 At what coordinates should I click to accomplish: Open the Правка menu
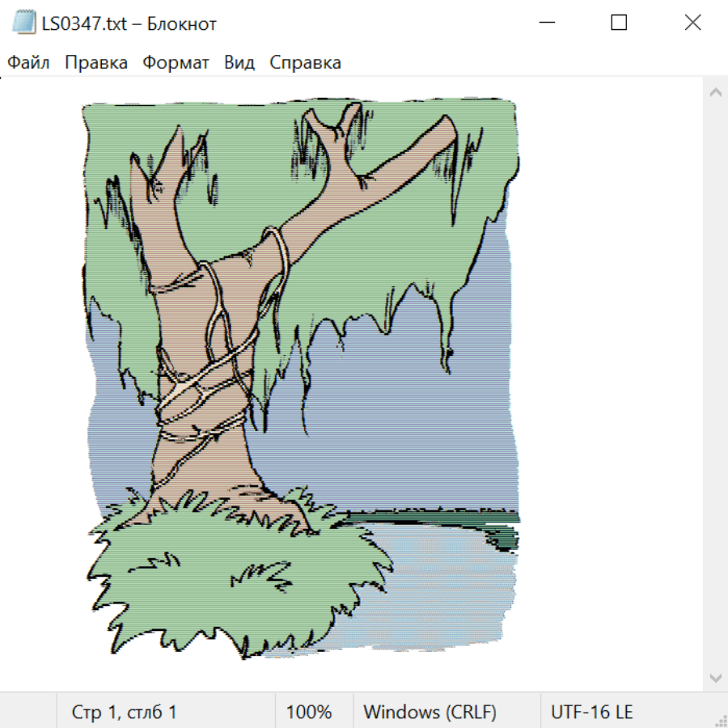[x=95, y=62]
